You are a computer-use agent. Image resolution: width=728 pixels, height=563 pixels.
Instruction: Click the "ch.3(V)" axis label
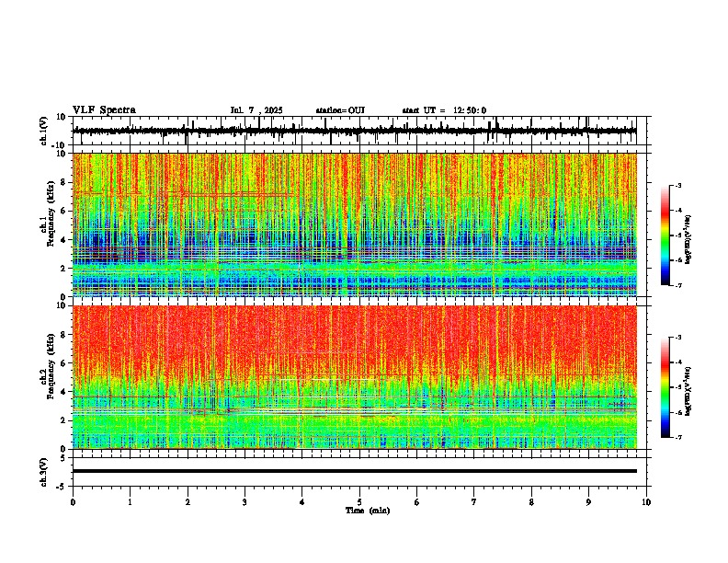44,472
